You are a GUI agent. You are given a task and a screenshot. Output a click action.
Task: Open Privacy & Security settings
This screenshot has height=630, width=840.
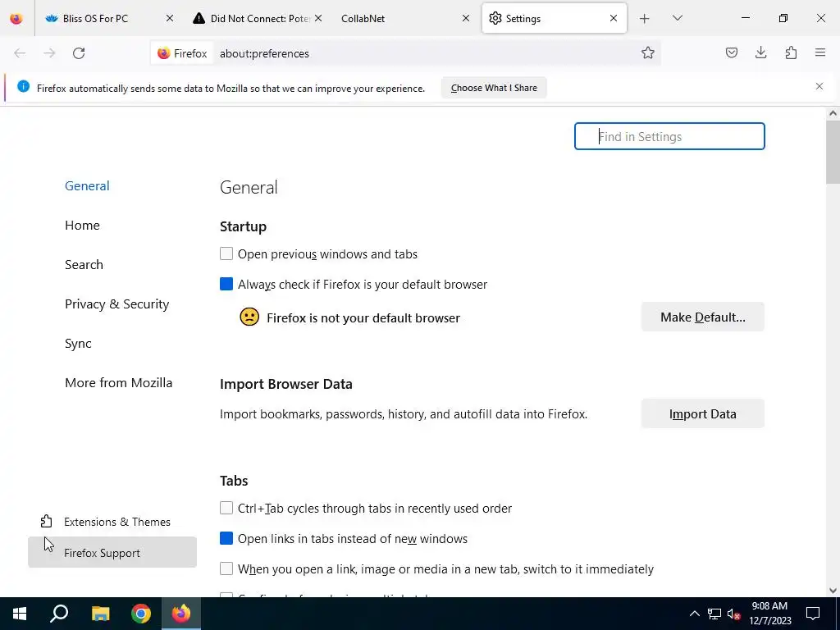(116, 304)
